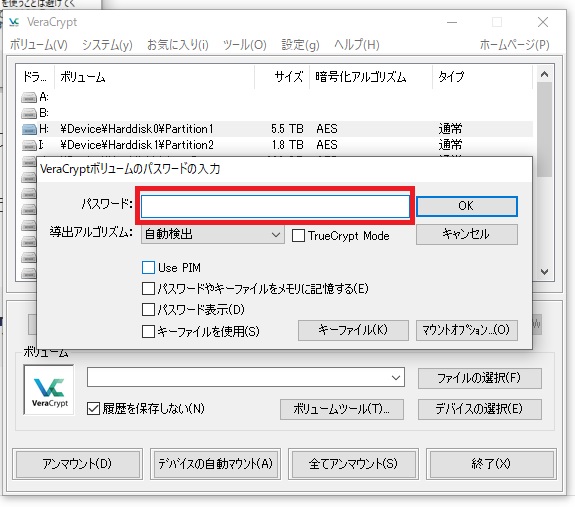Click 全てアンマウント(S) button

[353, 464]
